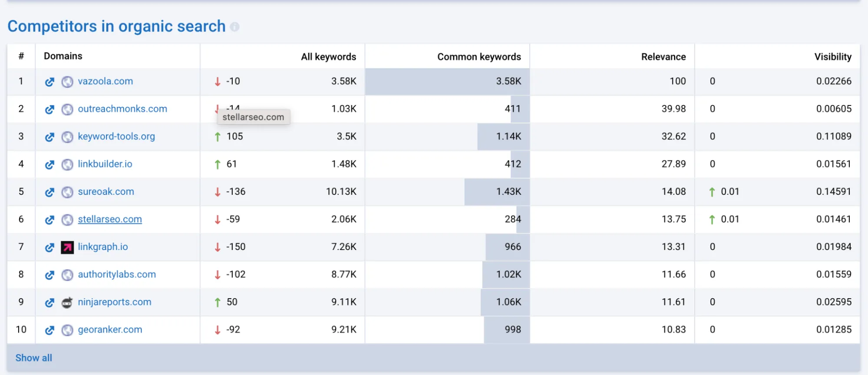Click the globe favicon next to authoritylabs.com
Screen dimensions: 868x375
67,275
